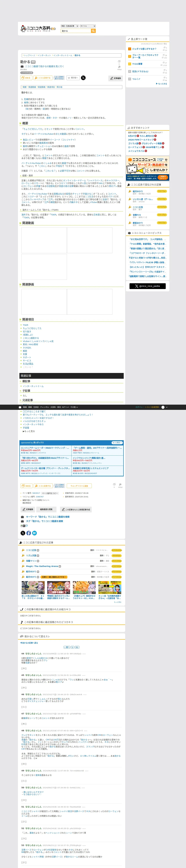Click the clapping hands icon above the page number row
This screenshot has width=186, height=868.
coord(114,484)
